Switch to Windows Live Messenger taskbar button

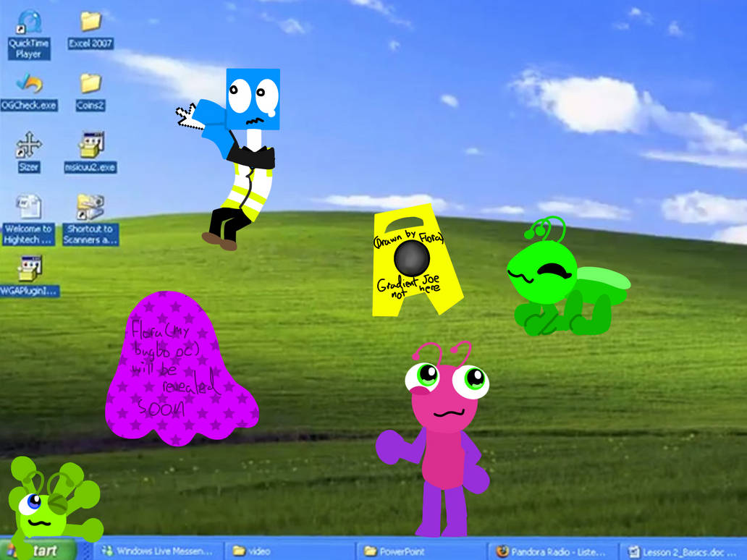(159, 551)
